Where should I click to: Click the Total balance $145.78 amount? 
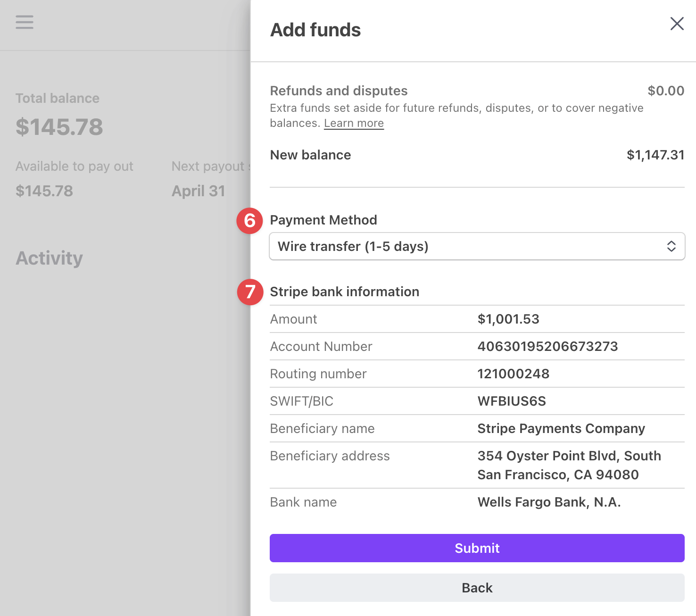pos(59,127)
